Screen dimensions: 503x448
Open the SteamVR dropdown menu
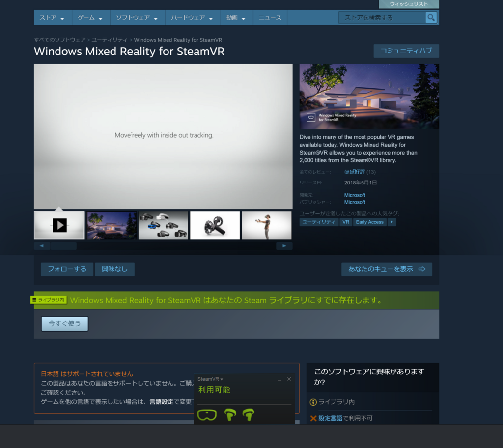pos(210,379)
